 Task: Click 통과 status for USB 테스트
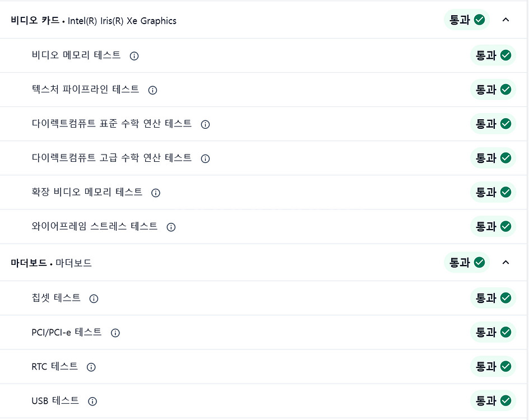click(493, 400)
